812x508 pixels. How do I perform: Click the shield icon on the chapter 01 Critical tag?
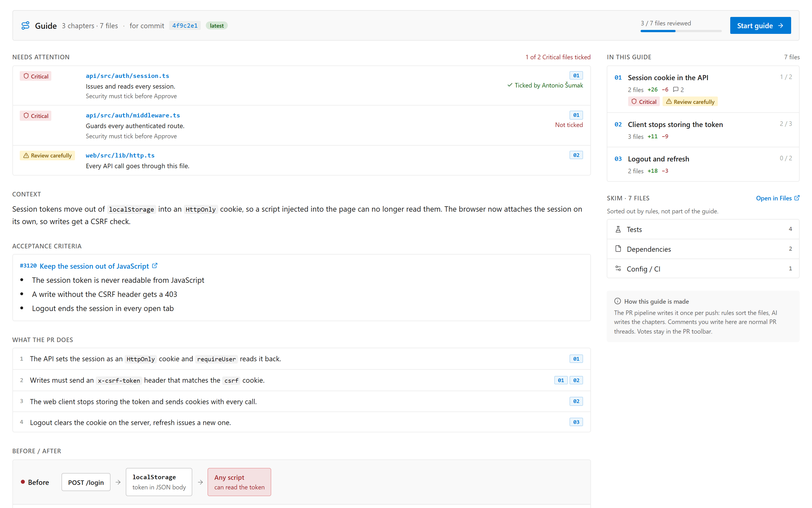(x=634, y=102)
